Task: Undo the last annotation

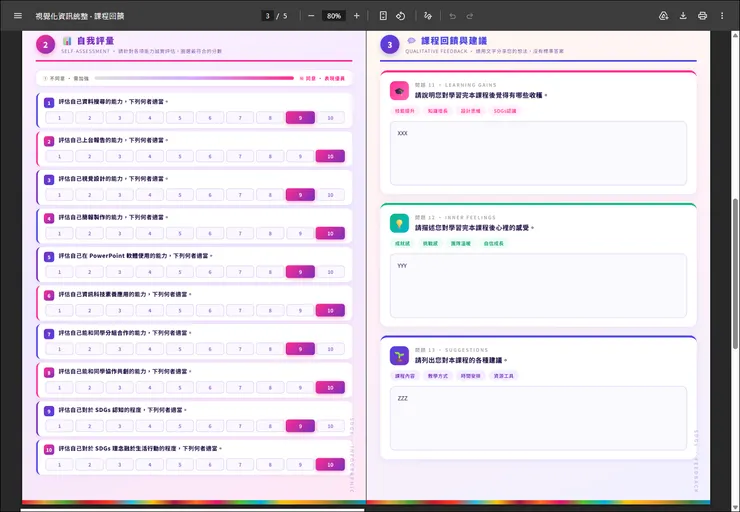Action: coord(453,16)
